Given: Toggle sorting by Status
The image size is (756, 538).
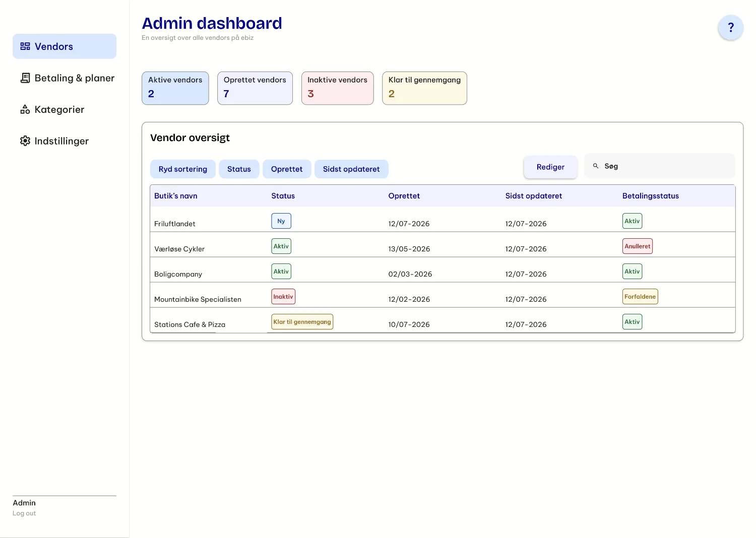Looking at the screenshot, I should coord(239,169).
